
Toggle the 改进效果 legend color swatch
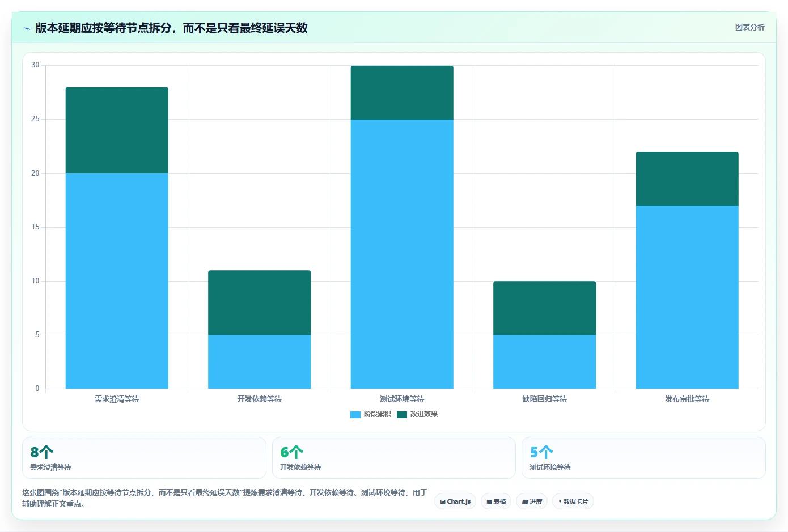402,415
